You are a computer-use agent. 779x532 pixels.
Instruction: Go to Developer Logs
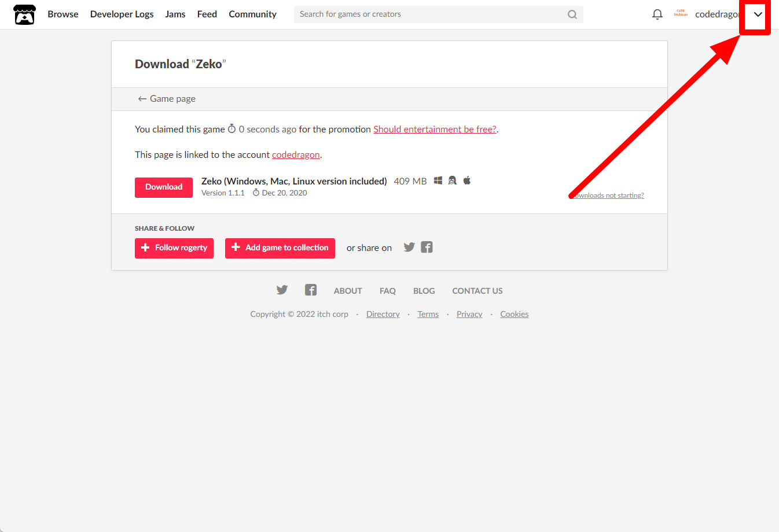122,14
